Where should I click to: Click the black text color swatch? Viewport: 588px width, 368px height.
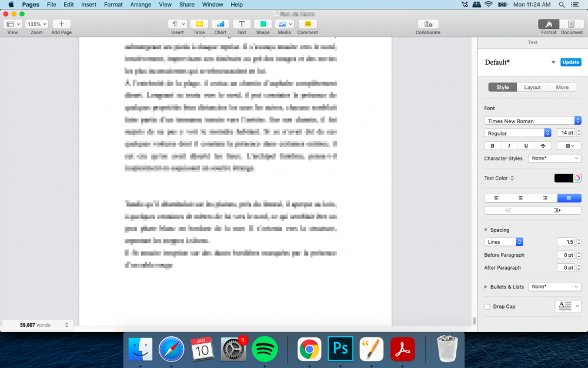563,178
